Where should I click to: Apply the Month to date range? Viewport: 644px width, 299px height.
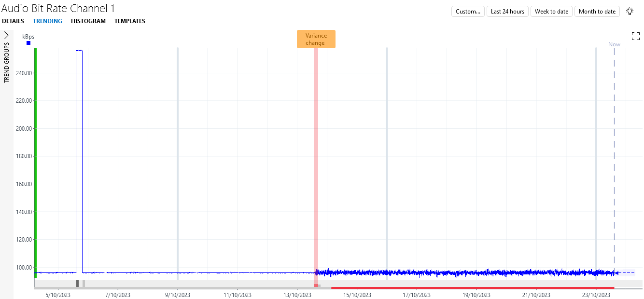(597, 11)
